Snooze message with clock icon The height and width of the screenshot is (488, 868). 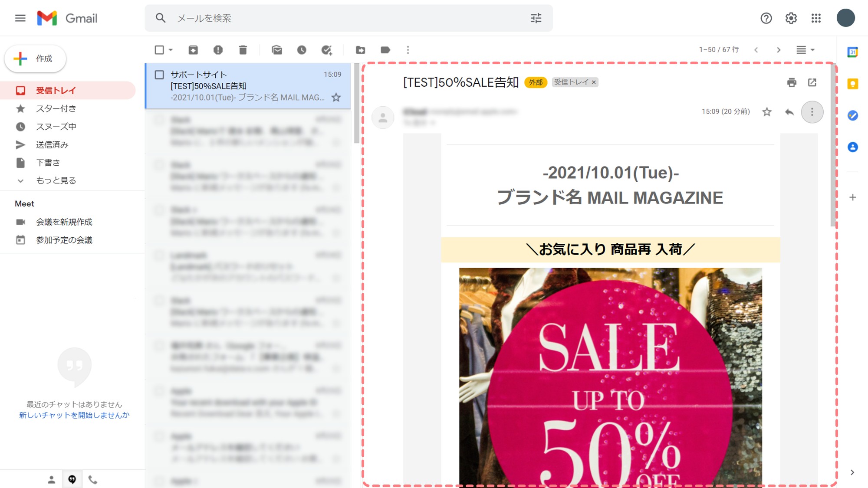click(x=302, y=50)
